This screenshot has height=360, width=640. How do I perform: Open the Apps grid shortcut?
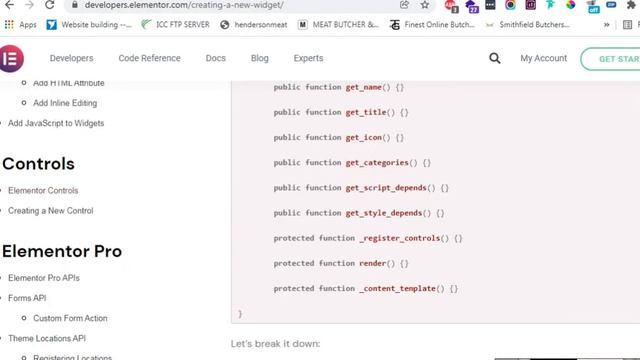point(20,24)
